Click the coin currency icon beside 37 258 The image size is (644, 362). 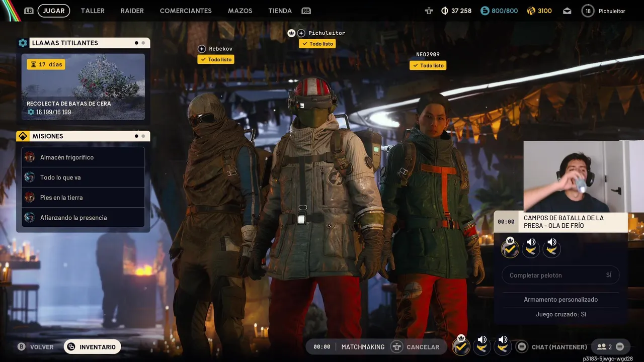pos(445,11)
